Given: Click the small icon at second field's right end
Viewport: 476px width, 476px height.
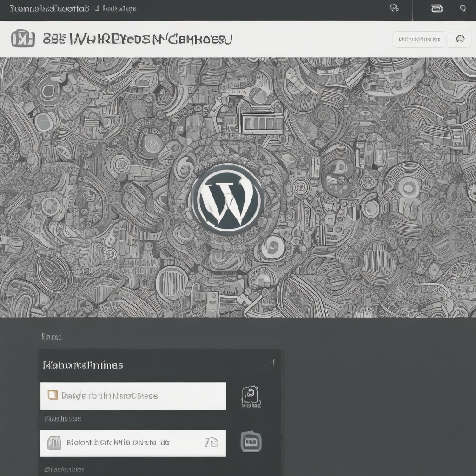Looking at the screenshot, I should point(211,442).
